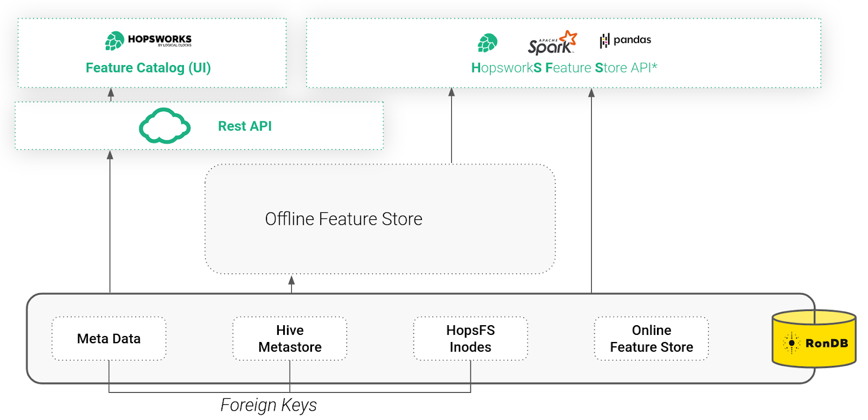Click the green hop icon beside Spark
868x420 pixels.
[487, 43]
